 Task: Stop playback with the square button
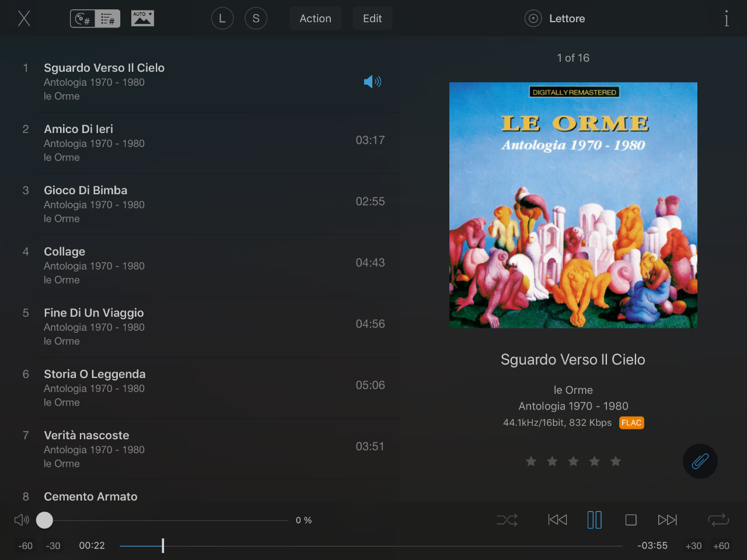(x=631, y=520)
